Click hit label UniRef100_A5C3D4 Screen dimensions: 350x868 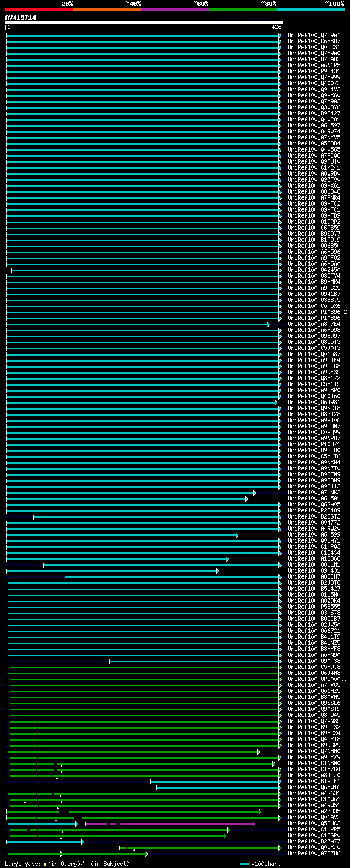[314, 144]
